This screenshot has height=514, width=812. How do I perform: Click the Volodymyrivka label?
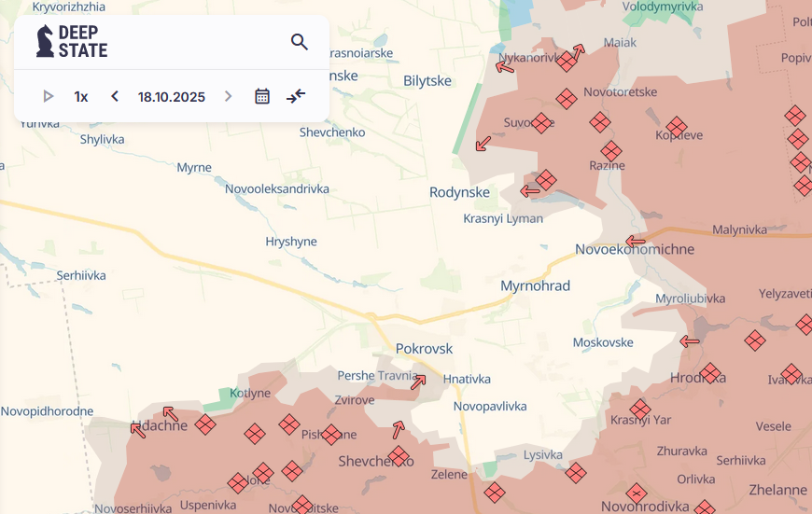tap(663, 7)
